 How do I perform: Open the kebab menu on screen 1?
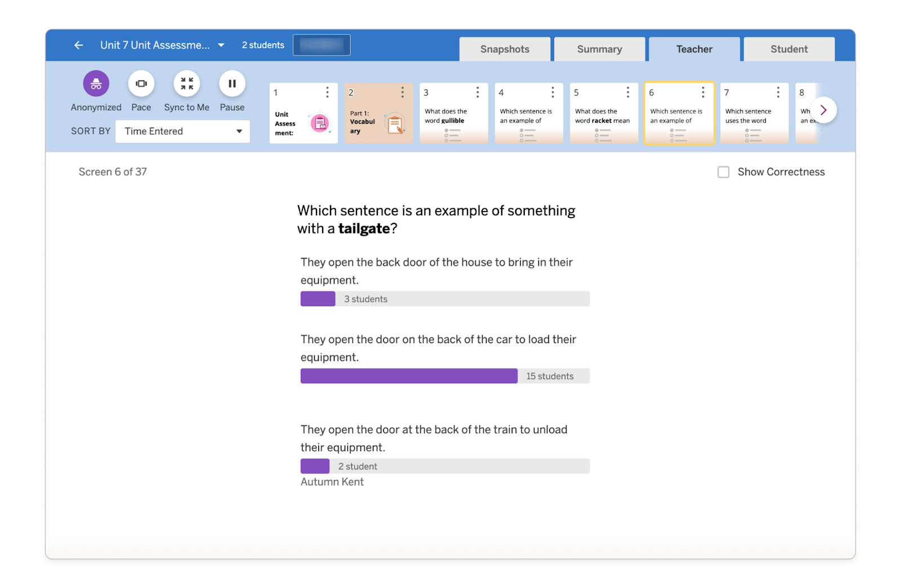pyautogui.click(x=327, y=92)
